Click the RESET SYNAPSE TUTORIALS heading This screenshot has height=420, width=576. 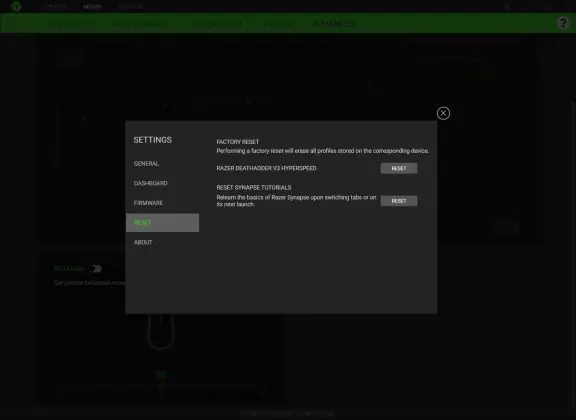(254, 187)
